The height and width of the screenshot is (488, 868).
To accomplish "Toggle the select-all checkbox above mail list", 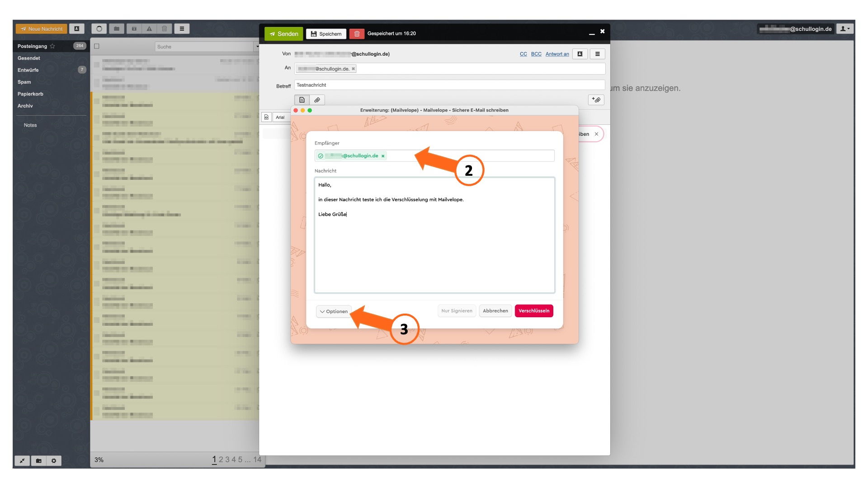I will tap(96, 46).
